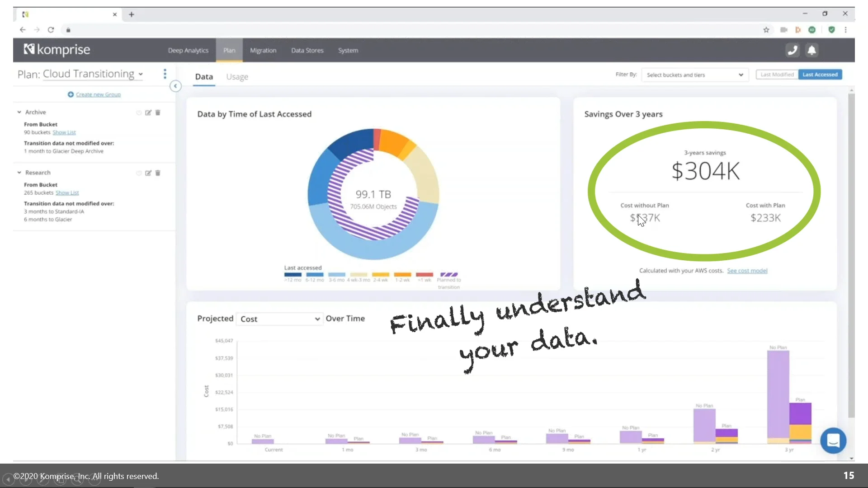The image size is (868, 488).
Task: Toggle the Archive group power icon
Action: point(139,113)
